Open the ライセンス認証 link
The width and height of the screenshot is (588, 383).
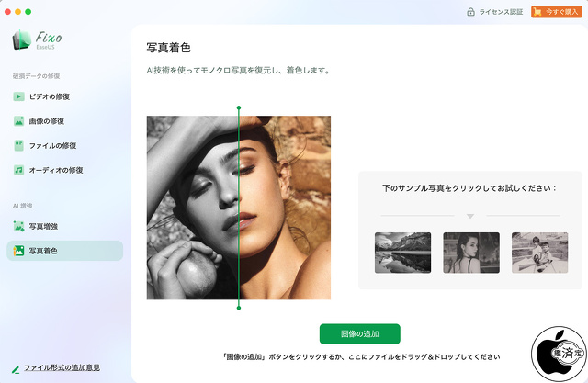pos(503,12)
